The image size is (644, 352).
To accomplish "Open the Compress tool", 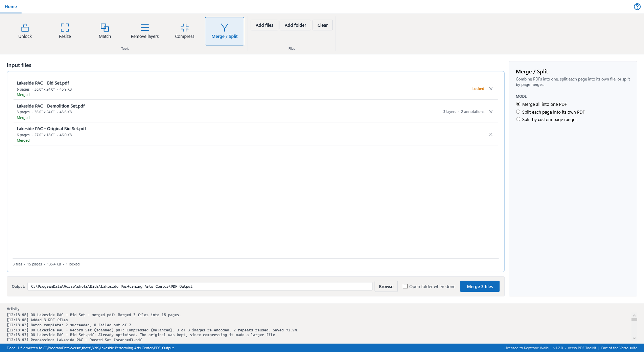I will (185, 31).
